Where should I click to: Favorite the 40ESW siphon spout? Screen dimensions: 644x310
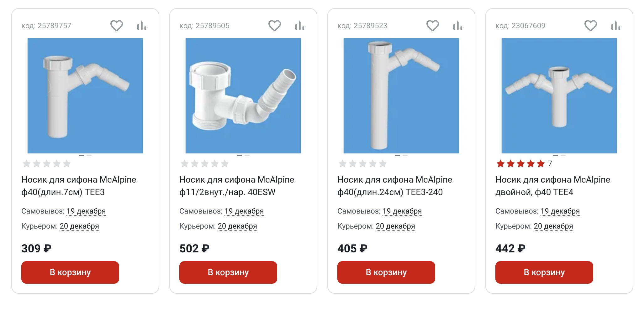coord(274,26)
